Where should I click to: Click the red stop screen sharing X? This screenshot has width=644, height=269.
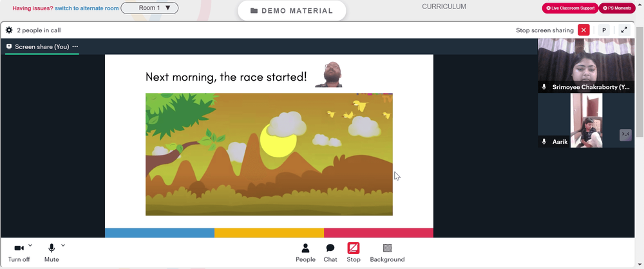click(583, 30)
